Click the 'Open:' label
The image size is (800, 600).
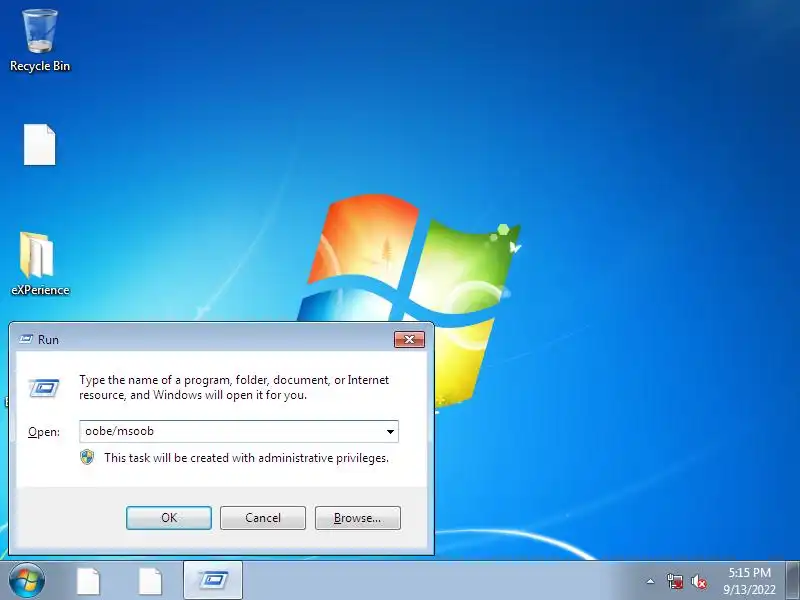pos(44,432)
